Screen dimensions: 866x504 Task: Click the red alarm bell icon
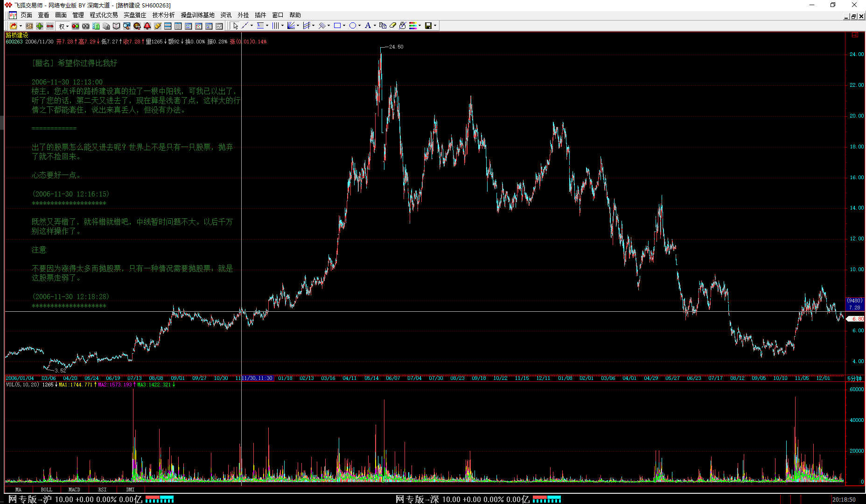coord(147,26)
